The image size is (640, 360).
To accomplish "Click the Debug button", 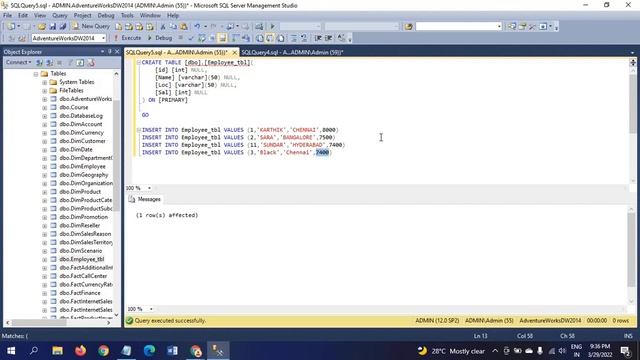I will coord(160,38).
